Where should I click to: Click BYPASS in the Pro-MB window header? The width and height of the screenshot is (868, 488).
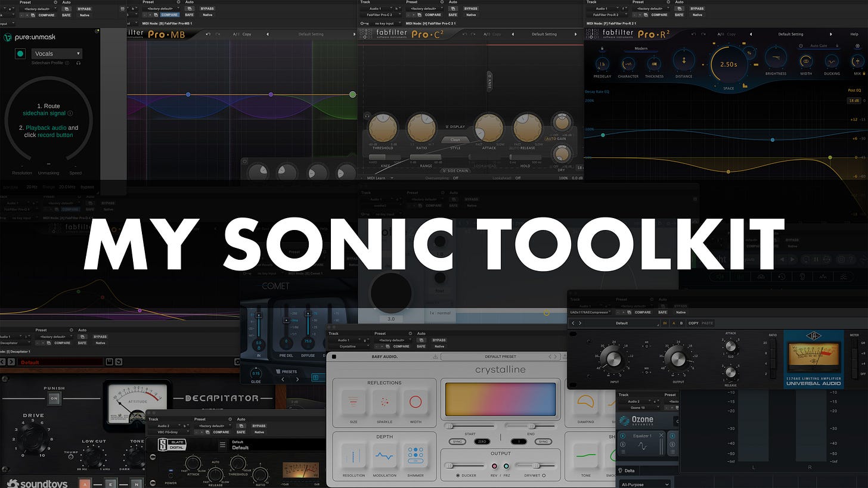point(207,8)
